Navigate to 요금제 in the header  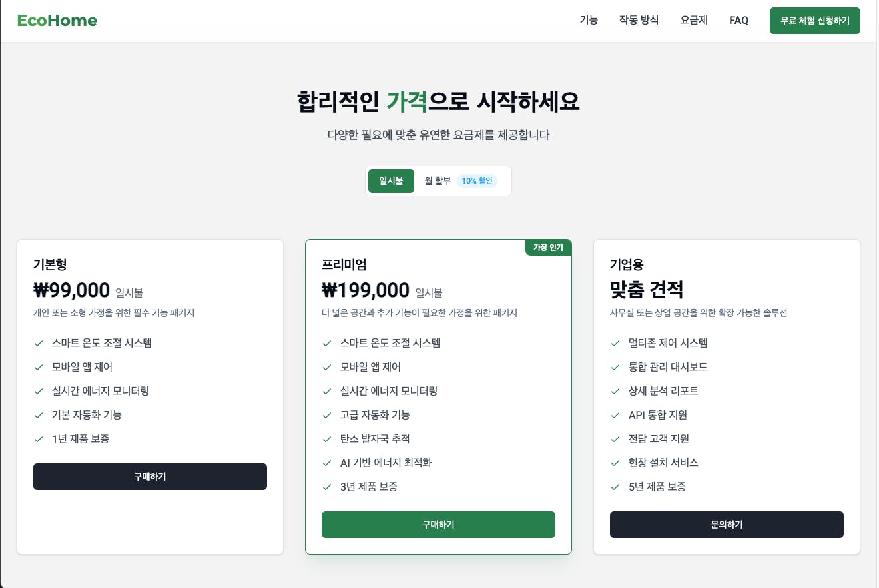(694, 20)
